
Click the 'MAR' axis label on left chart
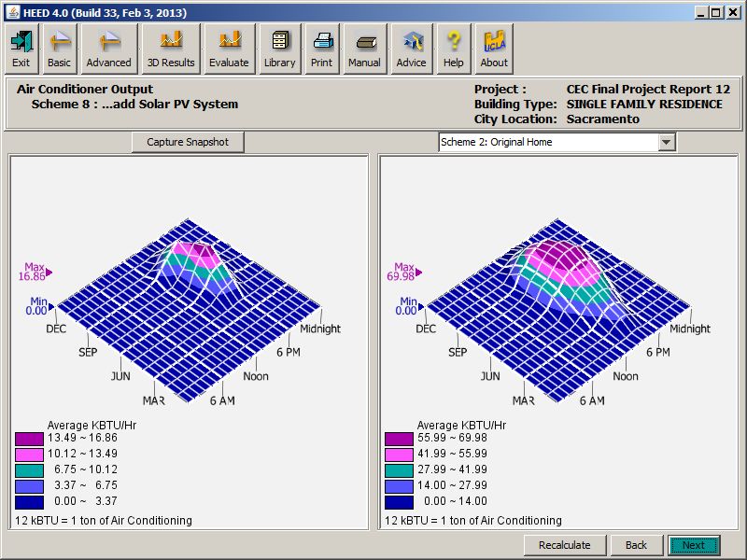click(154, 401)
